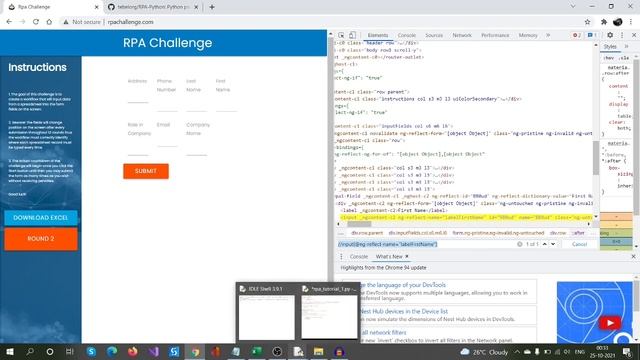
Task: Open the Network panel tab
Action: [x=462, y=36]
